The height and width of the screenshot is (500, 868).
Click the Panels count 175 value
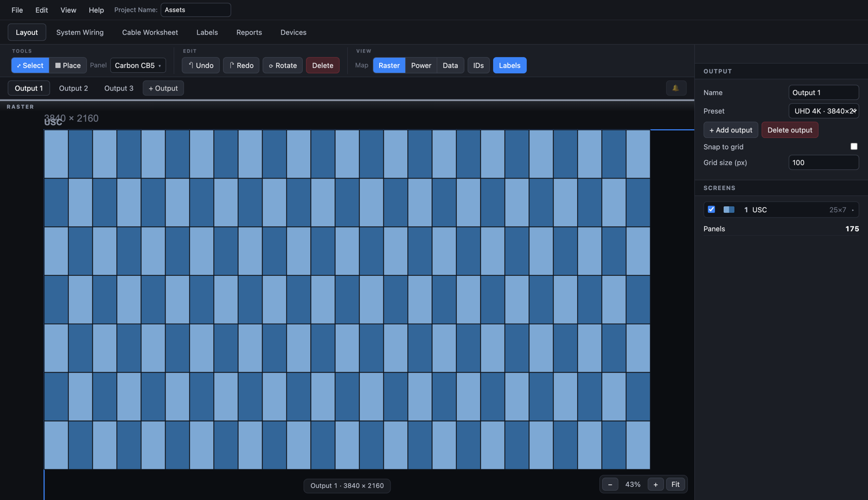point(852,229)
